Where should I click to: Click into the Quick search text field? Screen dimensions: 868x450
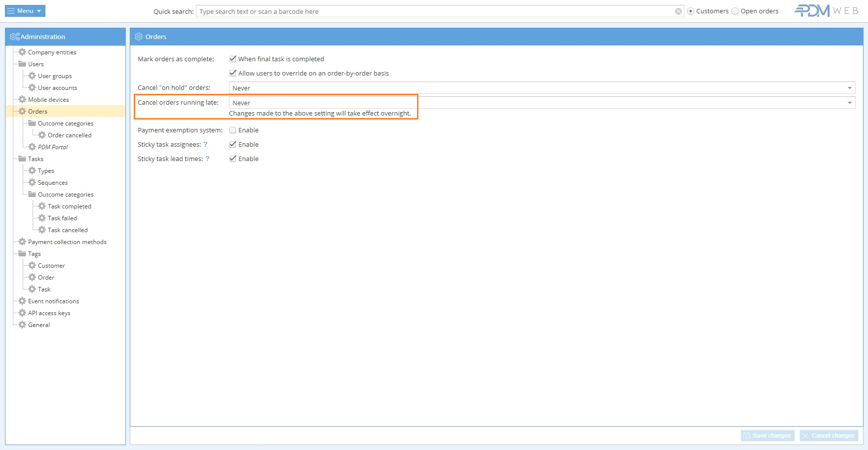click(434, 11)
